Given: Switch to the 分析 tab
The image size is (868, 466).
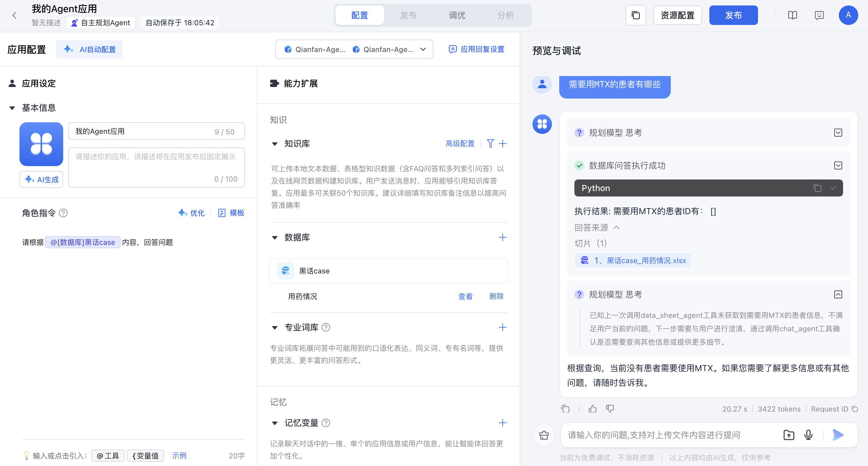Looking at the screenshot, I should [506, 15].
